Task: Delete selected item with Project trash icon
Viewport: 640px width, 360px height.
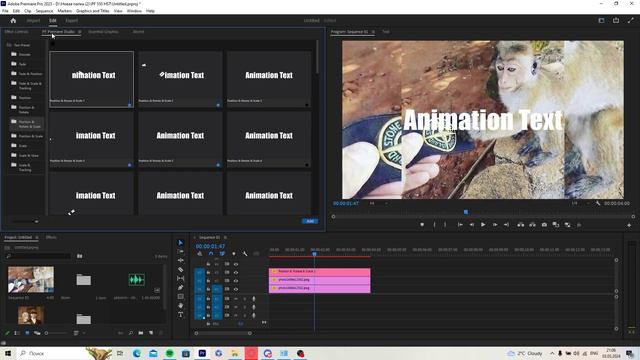Action: tap(161, 333)
